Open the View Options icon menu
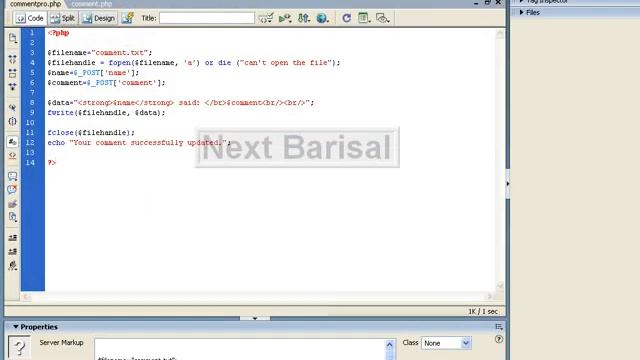640x360 pixels. [x=364, y=18]
